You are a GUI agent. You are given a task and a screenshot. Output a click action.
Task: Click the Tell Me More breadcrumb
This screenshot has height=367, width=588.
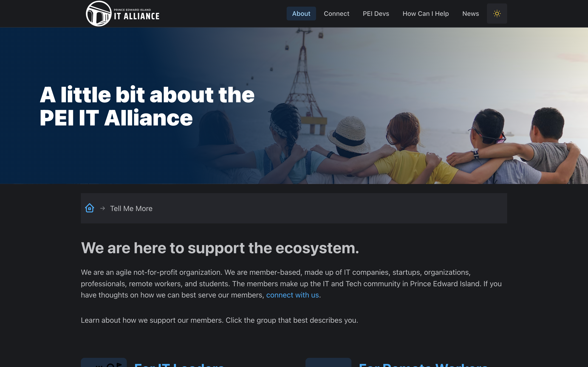click(131, 209)
